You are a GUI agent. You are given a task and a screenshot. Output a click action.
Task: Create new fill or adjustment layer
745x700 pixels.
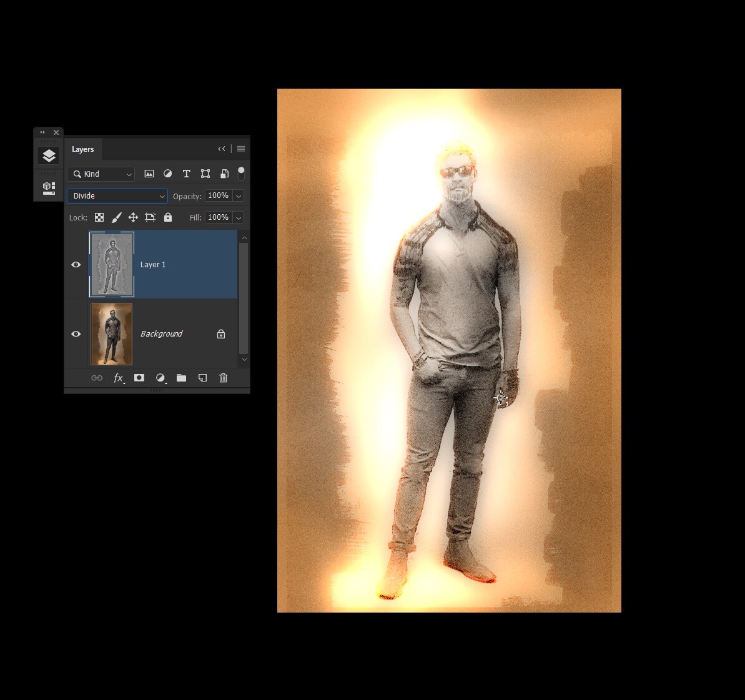(160, 378)
